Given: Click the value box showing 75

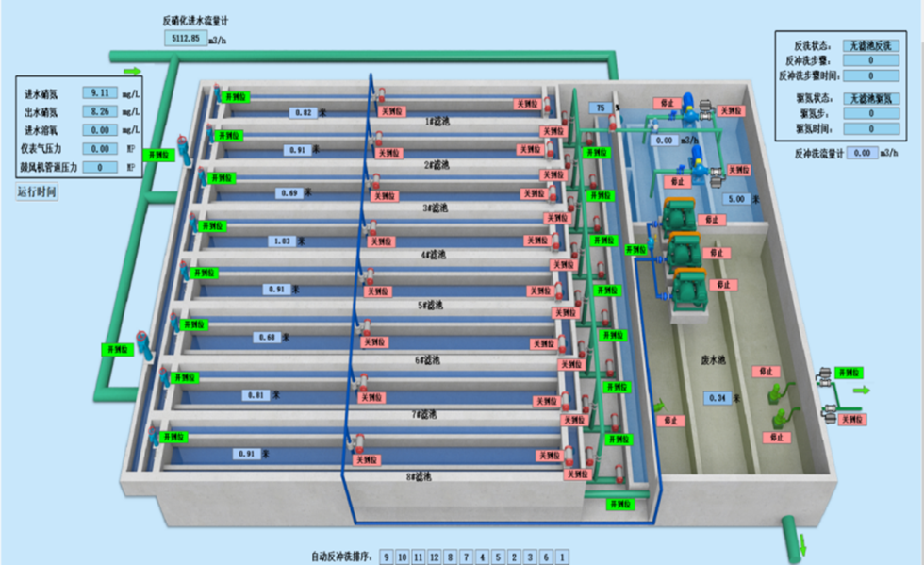Looking at the screenshot, I should pyautogui.click(x=601, y=108).
